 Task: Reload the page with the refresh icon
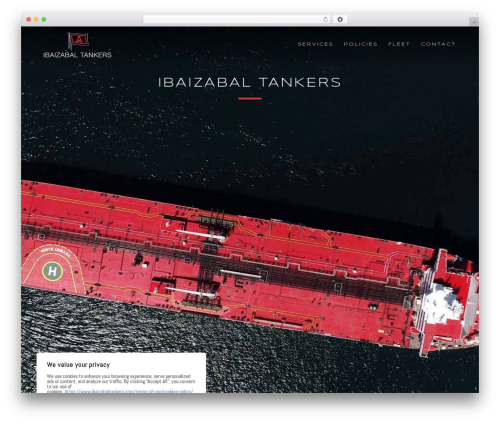click(x=325, y=19)
